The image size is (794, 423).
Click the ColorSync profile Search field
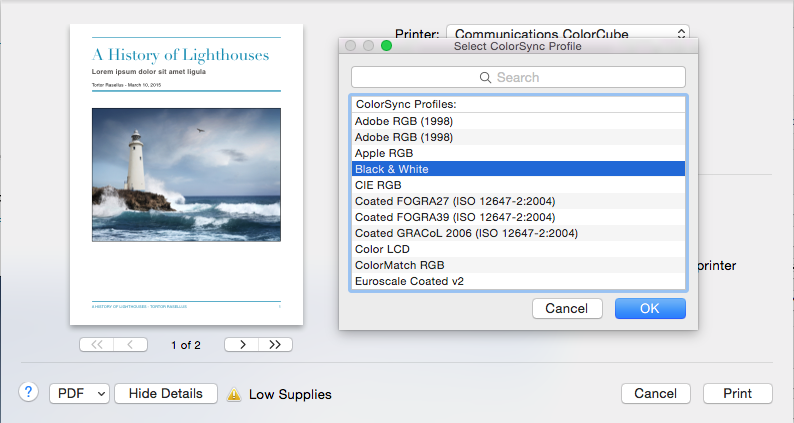click(518, 77)
